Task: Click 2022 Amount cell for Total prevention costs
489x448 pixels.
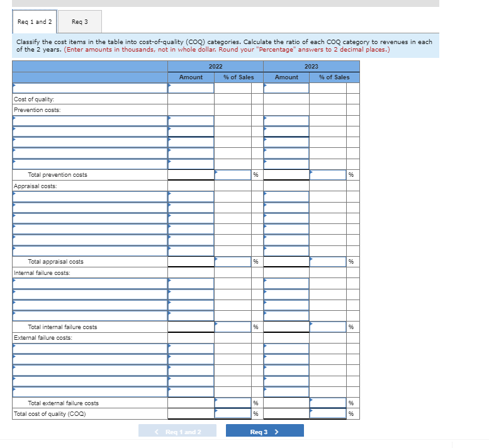Action: point(191,175)
